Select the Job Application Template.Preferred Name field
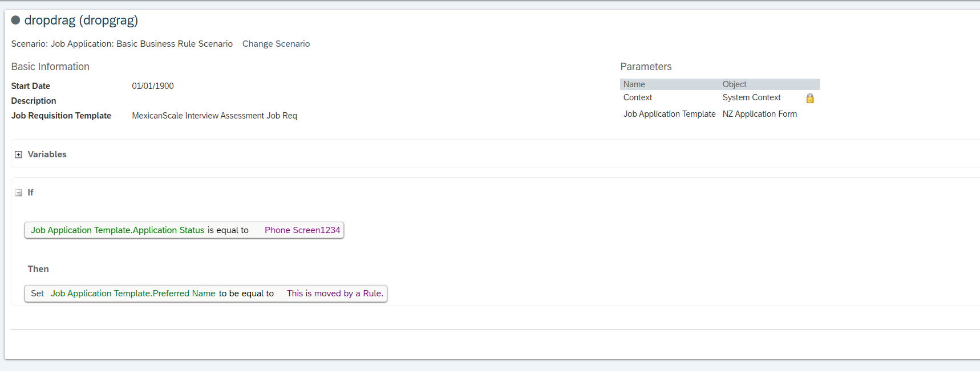Screen dimensions: 980x371 [x=133, y=293]
